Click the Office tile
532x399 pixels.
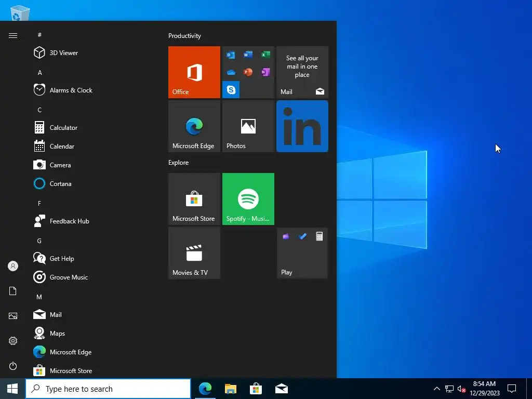pos(194,72)
